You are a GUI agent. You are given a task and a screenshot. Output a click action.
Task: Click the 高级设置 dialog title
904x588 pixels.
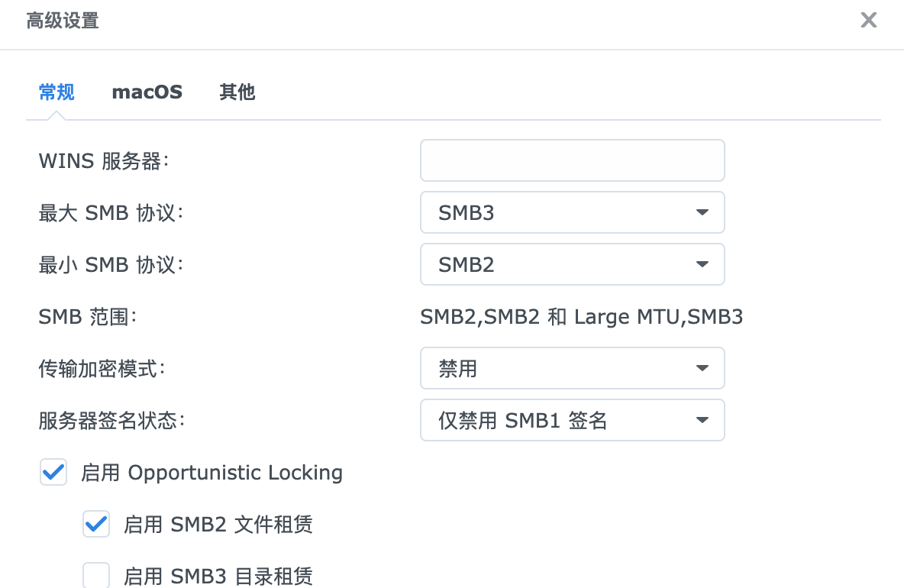63,21
